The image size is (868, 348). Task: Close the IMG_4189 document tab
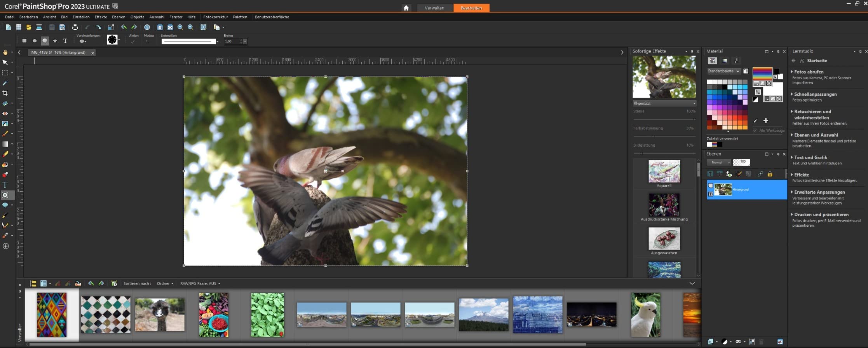[92, 53]
